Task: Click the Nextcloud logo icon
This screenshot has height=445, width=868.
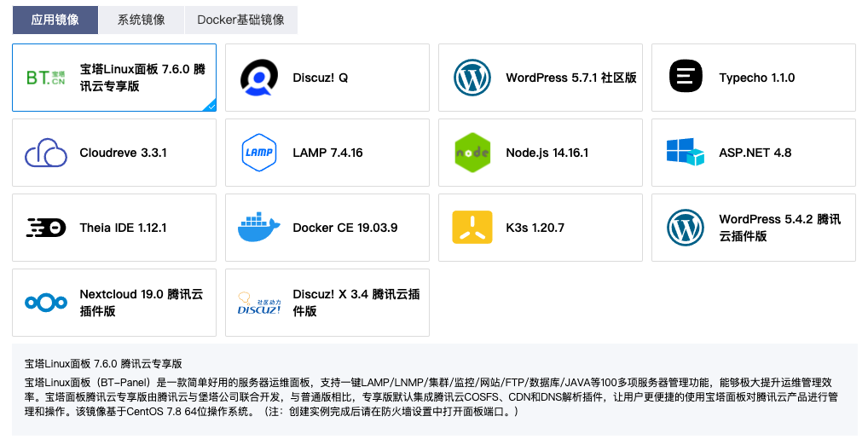Action: coord(46,303)
